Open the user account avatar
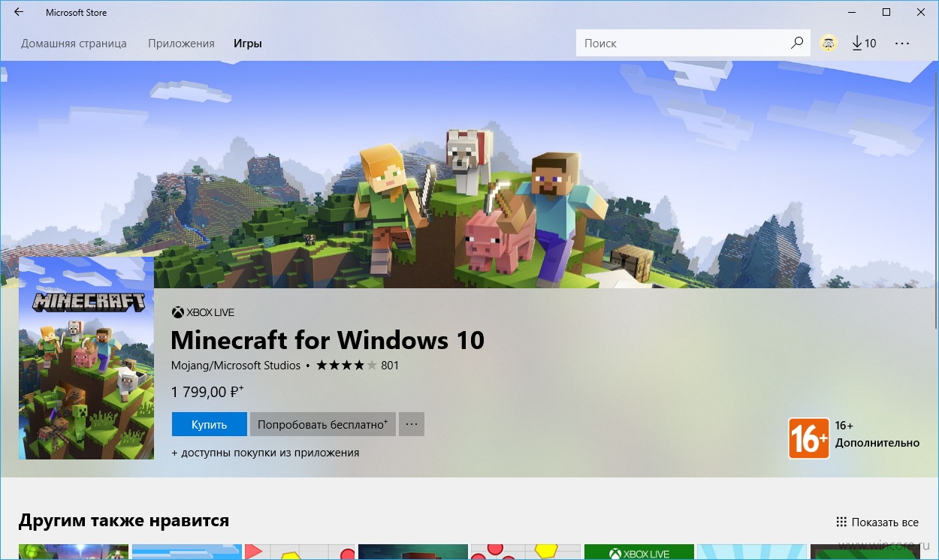 tap(829, 44)
